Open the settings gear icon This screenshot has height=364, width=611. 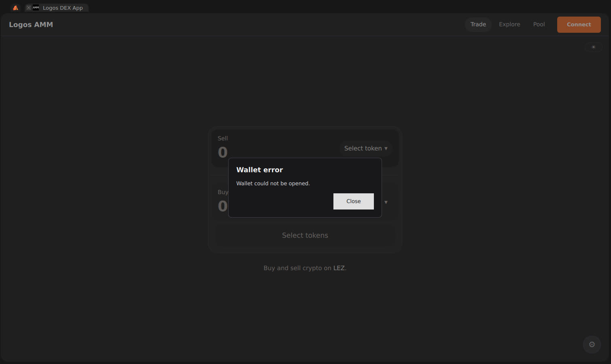592,345
